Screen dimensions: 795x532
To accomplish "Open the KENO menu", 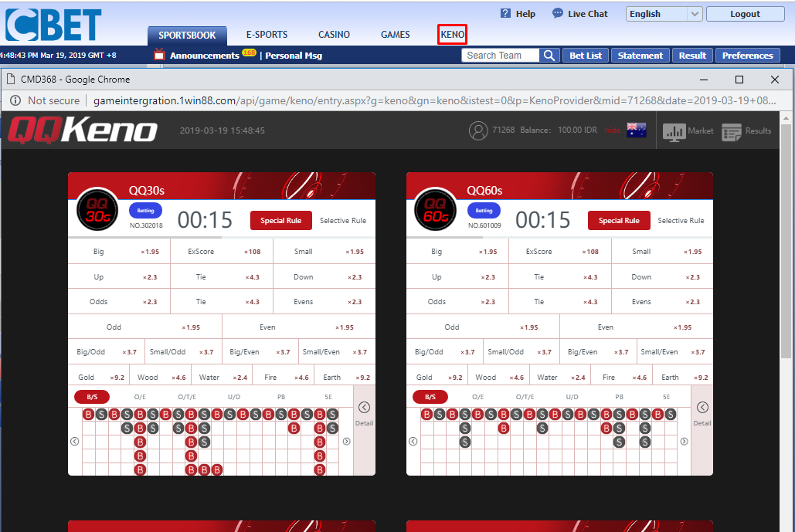I will click(x=452, y=35).
